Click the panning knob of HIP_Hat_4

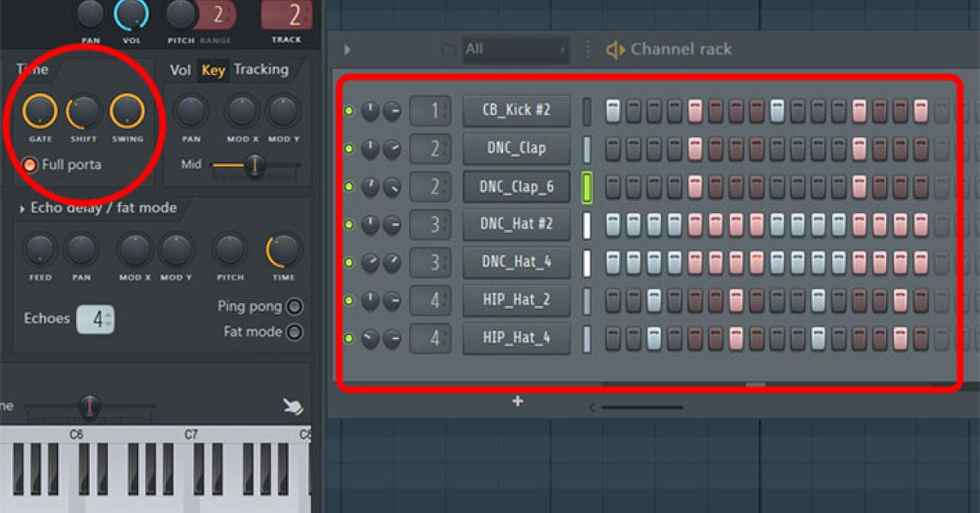[371, 338]
